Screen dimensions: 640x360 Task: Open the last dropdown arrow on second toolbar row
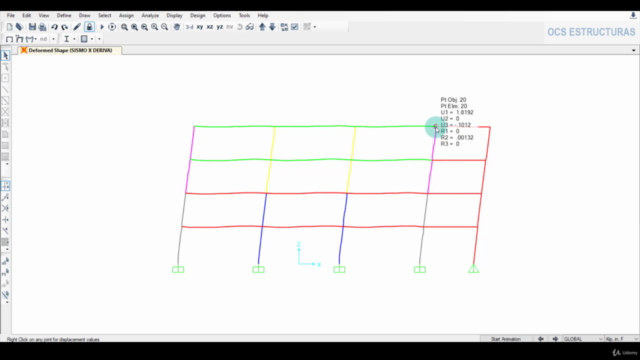pyautogui.click(x=99, y=39)
